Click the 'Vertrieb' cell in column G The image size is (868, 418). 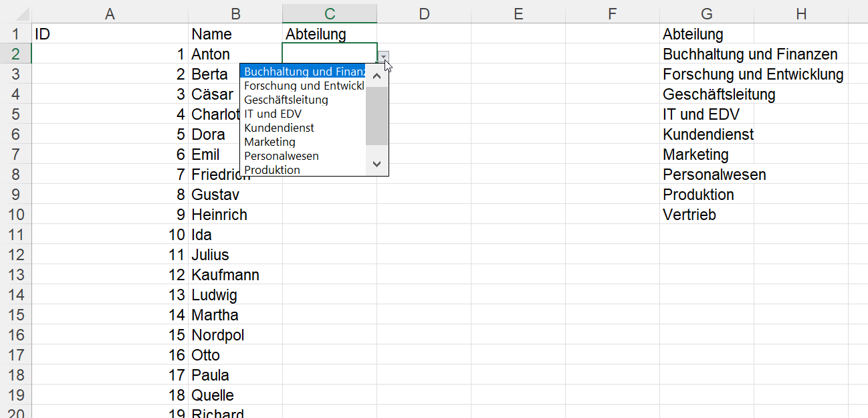coord(689,215)
